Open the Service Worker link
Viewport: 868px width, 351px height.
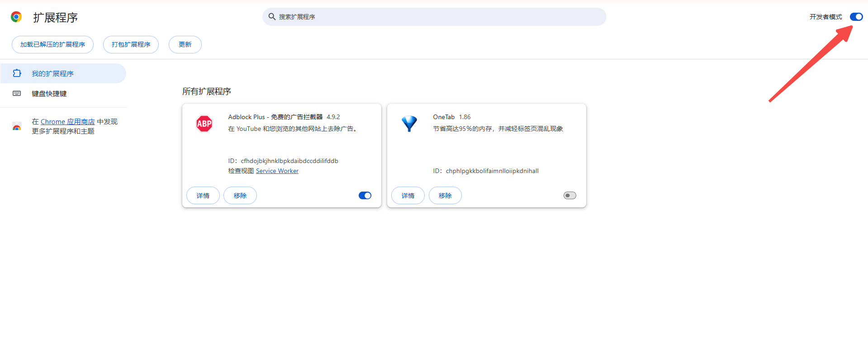[x=277, y=171]
